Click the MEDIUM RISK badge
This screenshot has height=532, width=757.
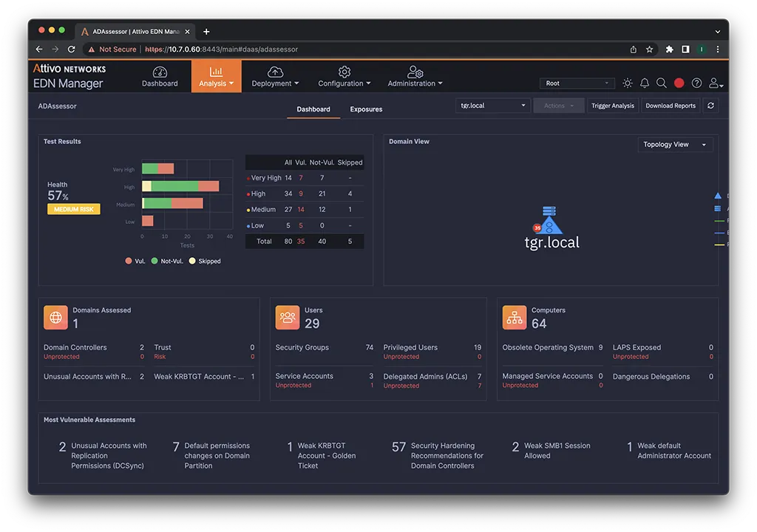point(74,209)
